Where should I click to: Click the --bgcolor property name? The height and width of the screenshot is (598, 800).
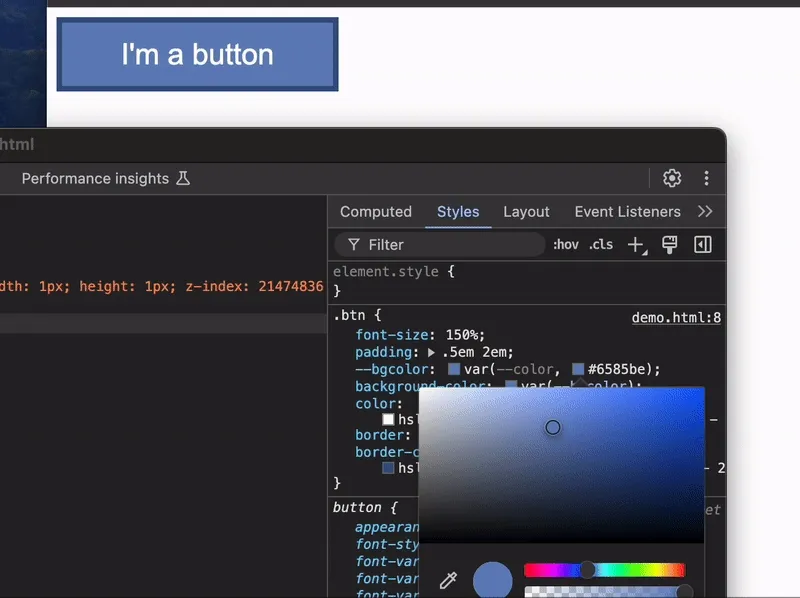coord(392,369)
